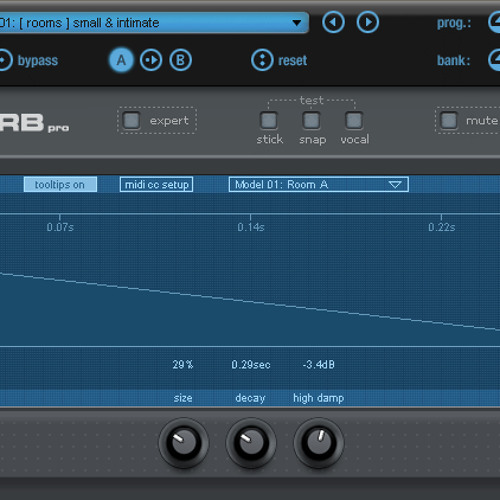Viewport: 500px width, 500px height.
Task: Open the Model 01: Room A dropdown
Action: (x=319, y=184)
